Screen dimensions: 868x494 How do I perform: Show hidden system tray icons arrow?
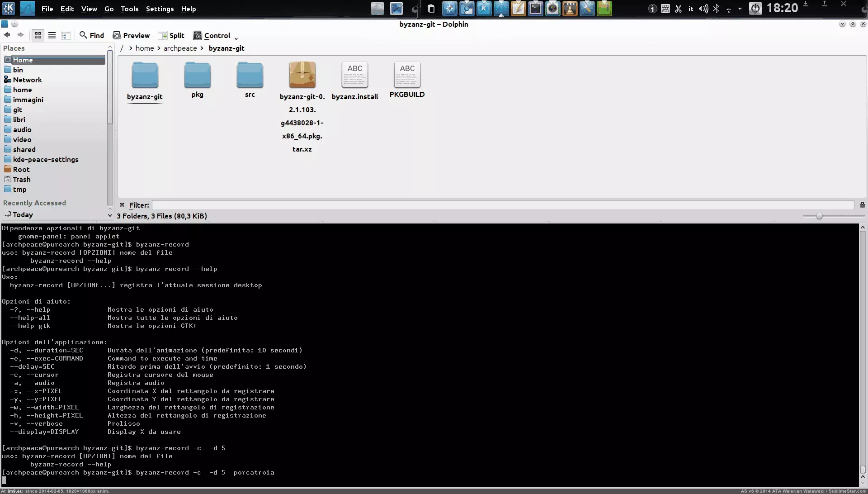(740, 9)
